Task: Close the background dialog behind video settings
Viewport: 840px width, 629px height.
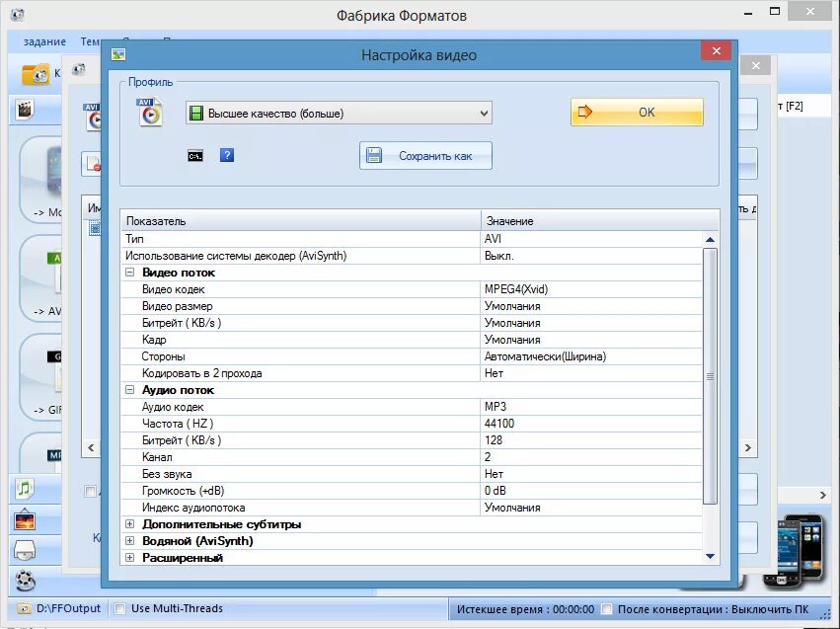Action: click(756, 66)
